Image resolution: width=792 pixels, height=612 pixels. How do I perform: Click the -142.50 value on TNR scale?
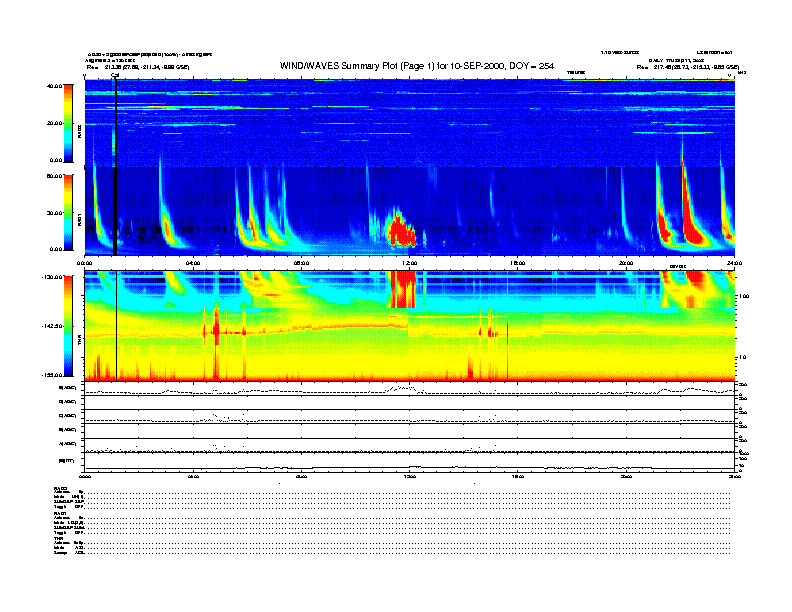click(x=52, y=326)
